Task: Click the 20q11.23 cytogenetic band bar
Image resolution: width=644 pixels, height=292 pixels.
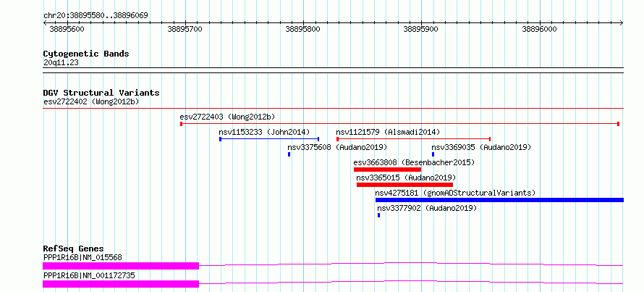Action: 333,70
